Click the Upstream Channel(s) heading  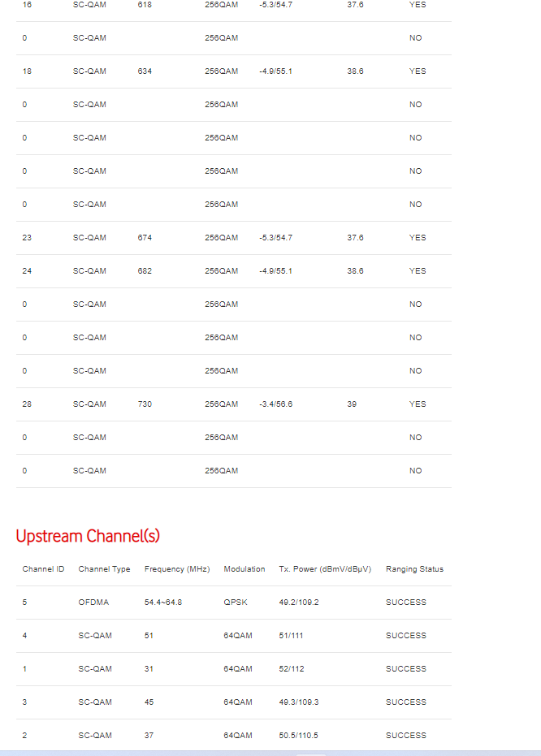[x=88, y=536]
